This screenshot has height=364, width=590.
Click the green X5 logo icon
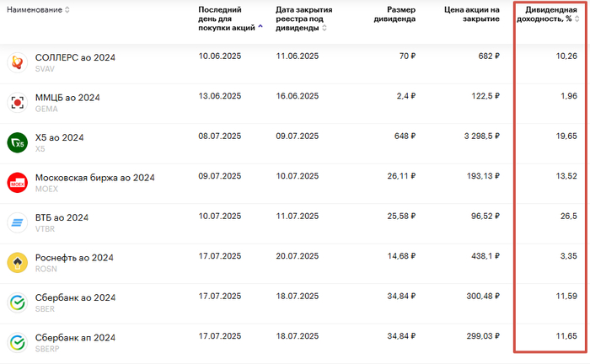point(17,142)
